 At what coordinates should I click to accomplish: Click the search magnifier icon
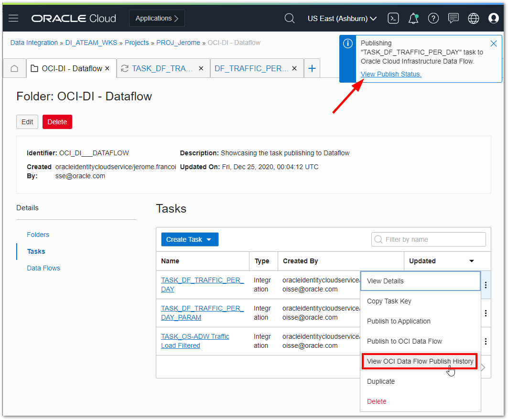click(x=289, y=18)
